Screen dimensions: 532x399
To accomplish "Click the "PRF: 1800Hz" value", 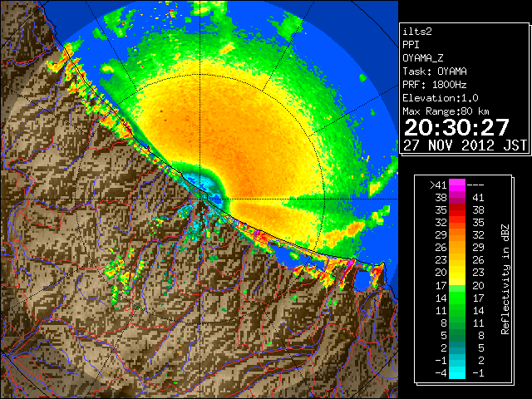I will (435, 85).
